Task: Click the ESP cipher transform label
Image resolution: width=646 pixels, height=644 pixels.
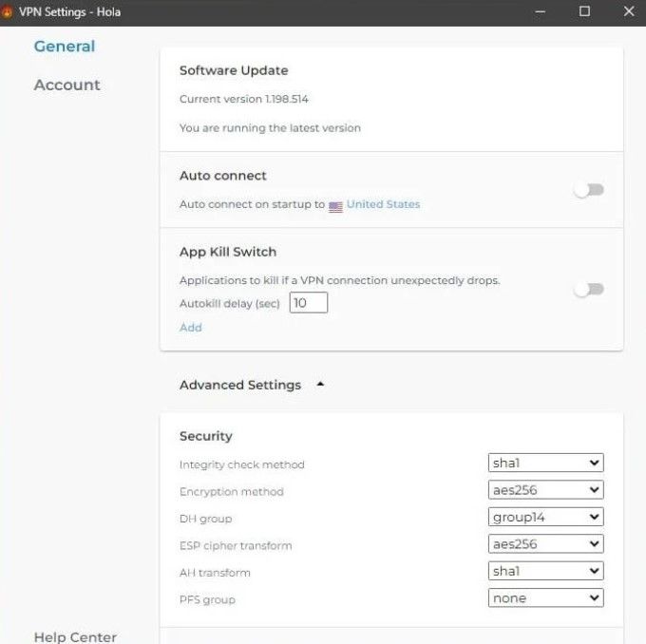Action: [x=236, y=546]
